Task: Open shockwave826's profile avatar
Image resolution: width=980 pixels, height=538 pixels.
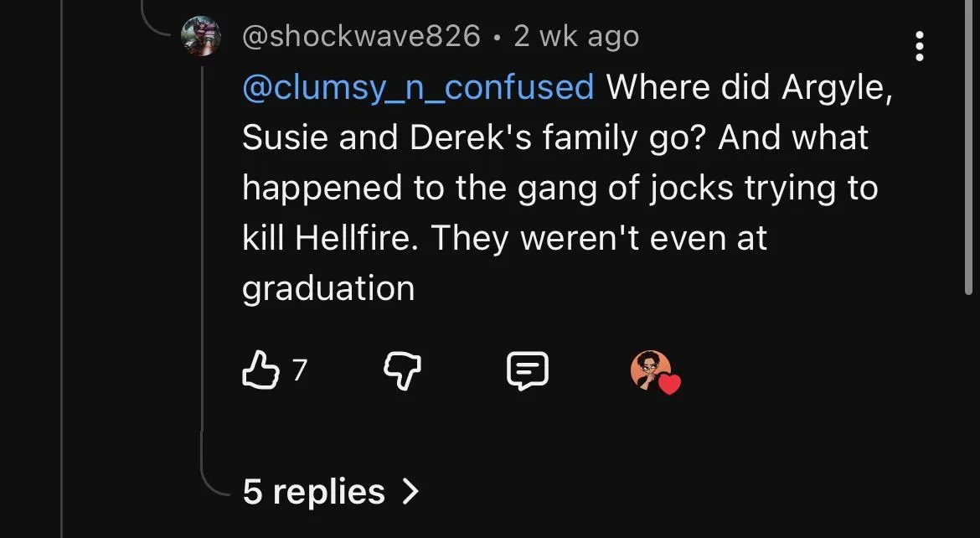Action: pyautogui.click(x=202, y=37)
